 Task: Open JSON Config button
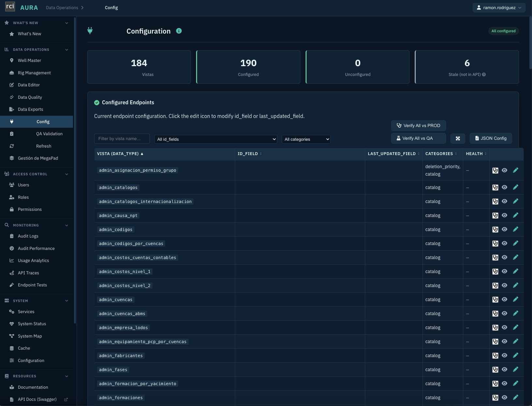[491, 138]
